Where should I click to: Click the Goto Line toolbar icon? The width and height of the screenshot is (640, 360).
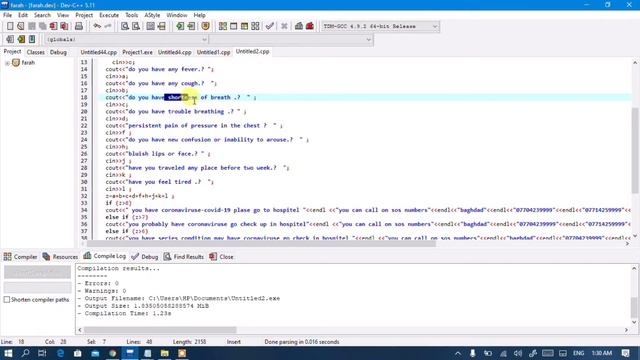tap(162, 26)
